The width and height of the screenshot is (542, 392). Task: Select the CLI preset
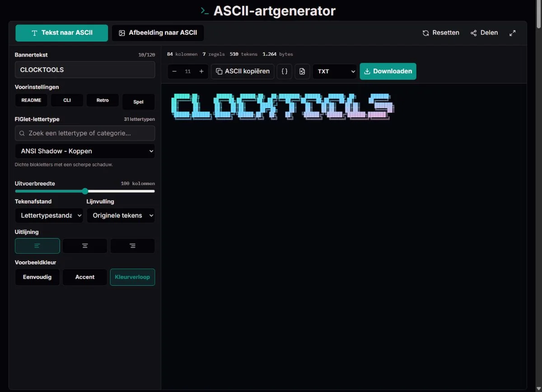coord(67,100)
